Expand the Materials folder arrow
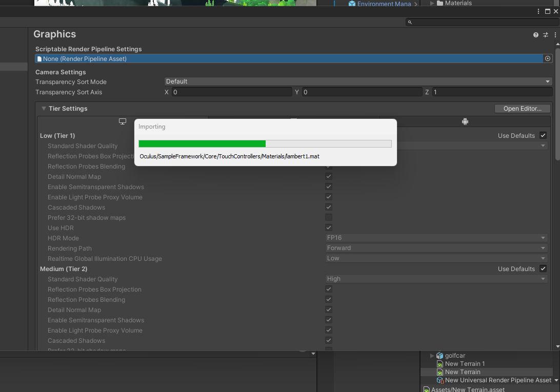This screenshot has width=560, height=392. pyautogui.click(x=432, y=3)
